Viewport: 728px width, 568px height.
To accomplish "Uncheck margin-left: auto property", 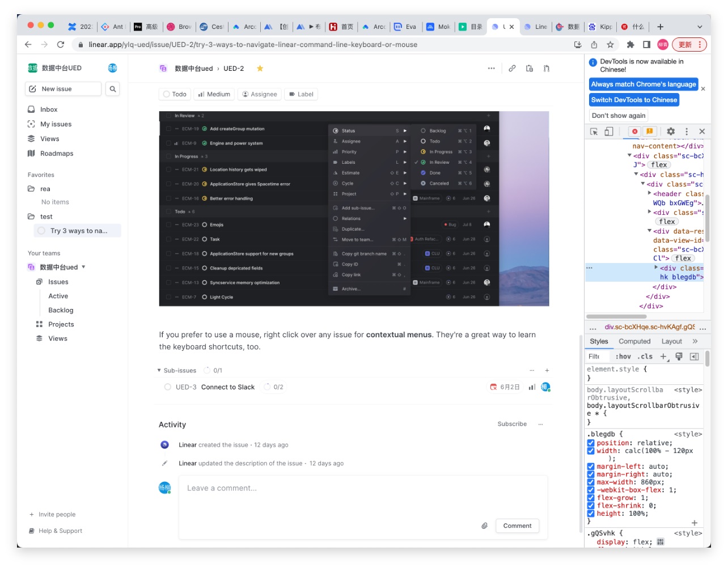I will pyautogui.click(x=591, y=467).
